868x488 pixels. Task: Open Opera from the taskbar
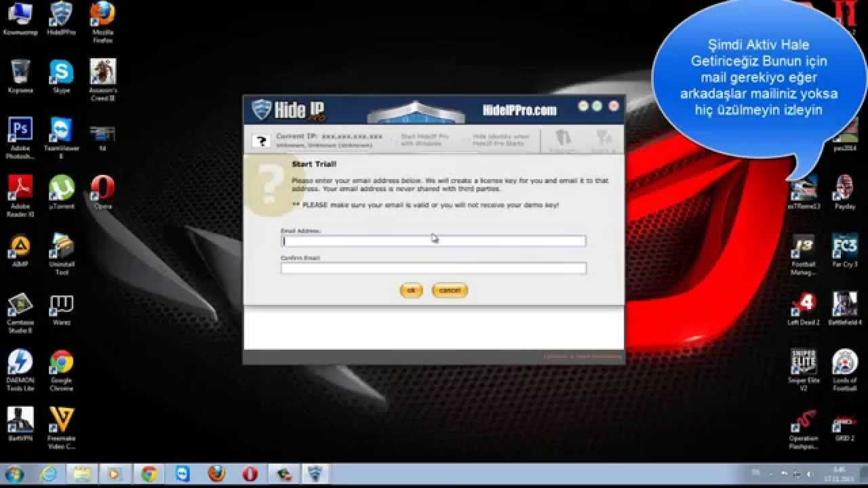point(250,474)
